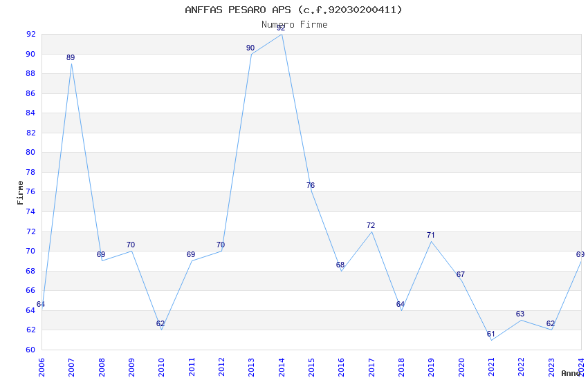Click y-axis tick value 76
The image size is (588, 380).
[30, 191]
